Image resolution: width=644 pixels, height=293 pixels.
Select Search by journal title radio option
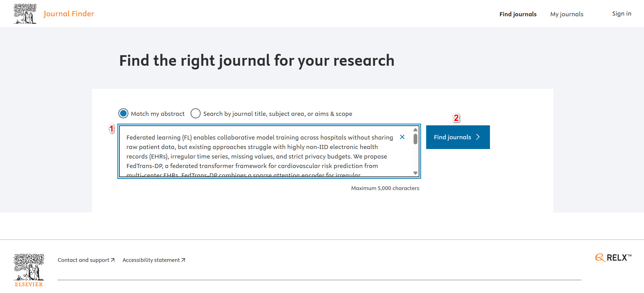click(x=195, y=113)
